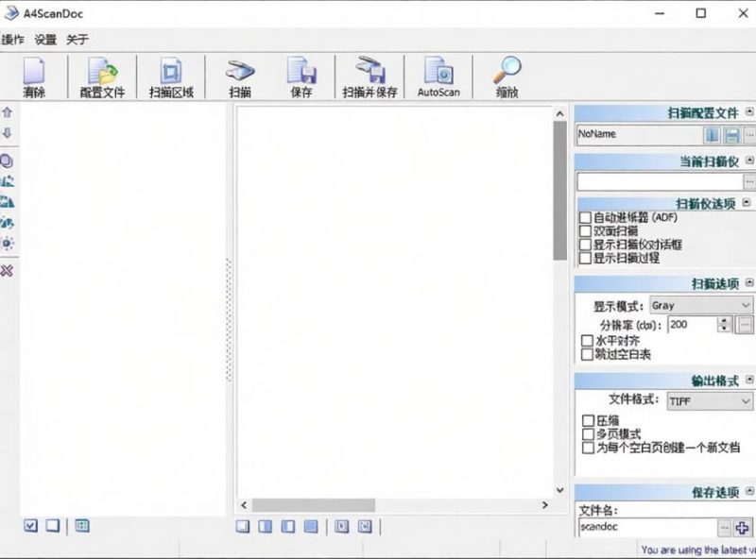Toggle the 多页模式 multipage checkbox
The height and width of the screenshot is (559, 756).
[588, 434]
